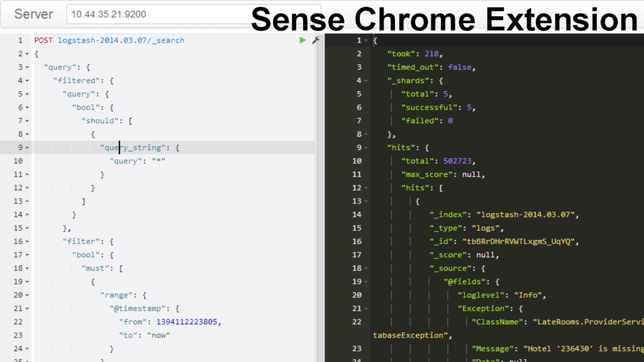Collapse the "Exception" block in the response

[x=366, y=309]
